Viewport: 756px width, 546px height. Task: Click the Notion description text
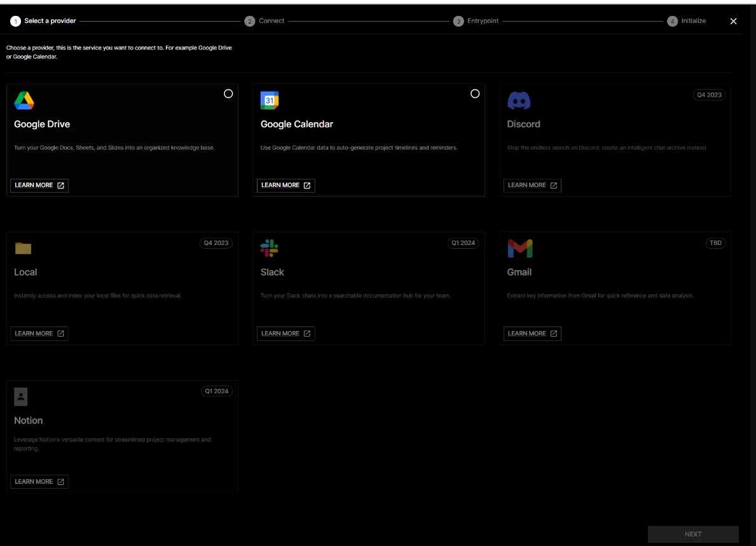pyautogui.click(x=113, y=444)
